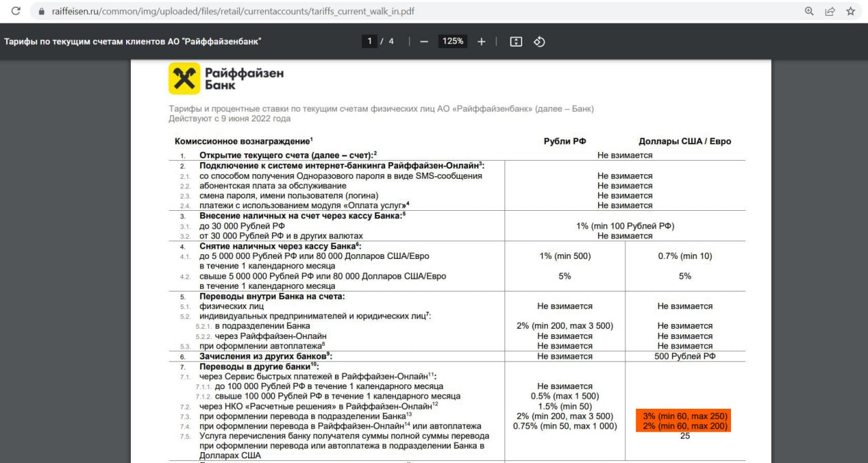Click the PDF title "Тарифы по текущим счетам клиентов"
The image size is (868, 463).
coord(133,41)
